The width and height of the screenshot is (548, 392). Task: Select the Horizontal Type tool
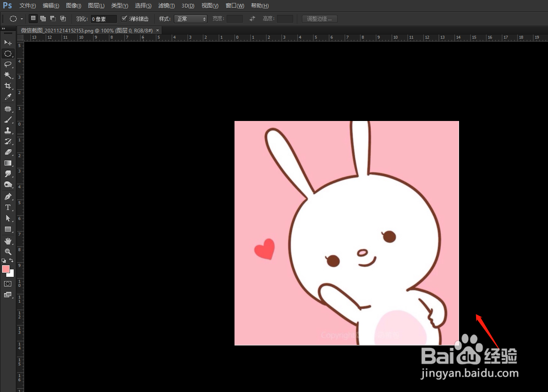(x=8, y=207)
